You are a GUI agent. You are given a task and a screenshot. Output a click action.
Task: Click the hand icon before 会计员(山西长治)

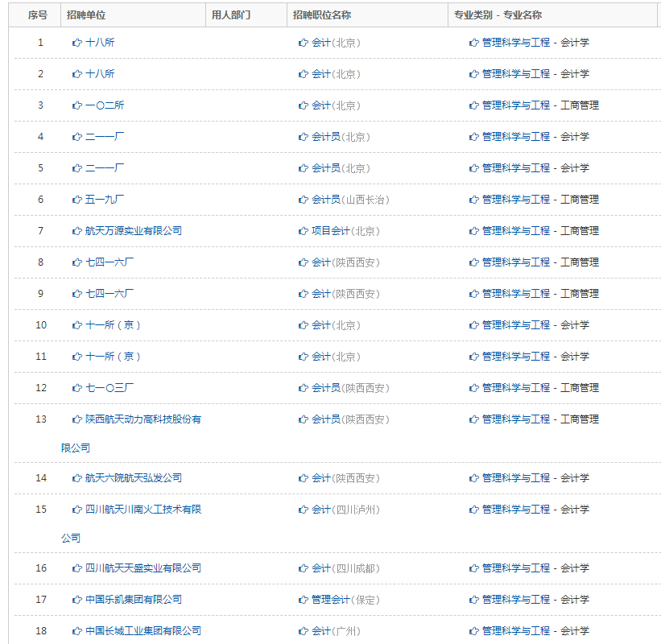tap(303, 200)
